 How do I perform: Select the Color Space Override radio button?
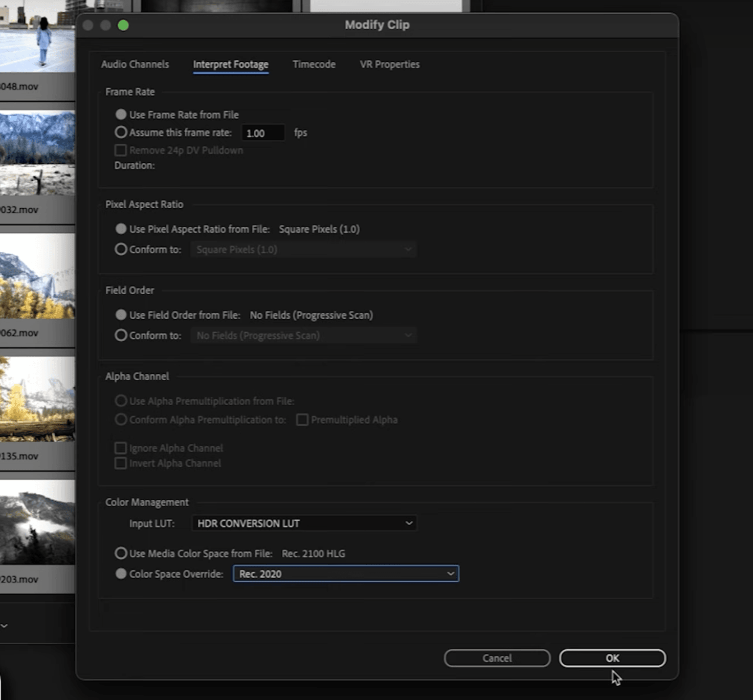121,574
